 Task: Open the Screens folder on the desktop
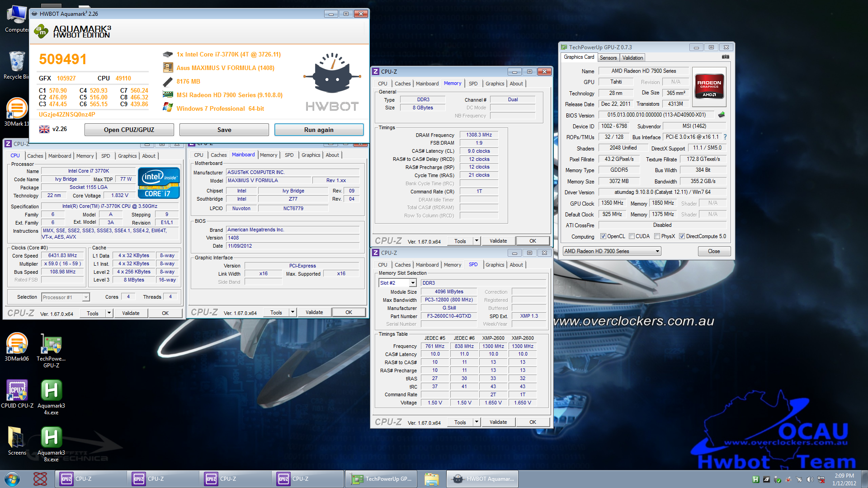tap(17, 441)
